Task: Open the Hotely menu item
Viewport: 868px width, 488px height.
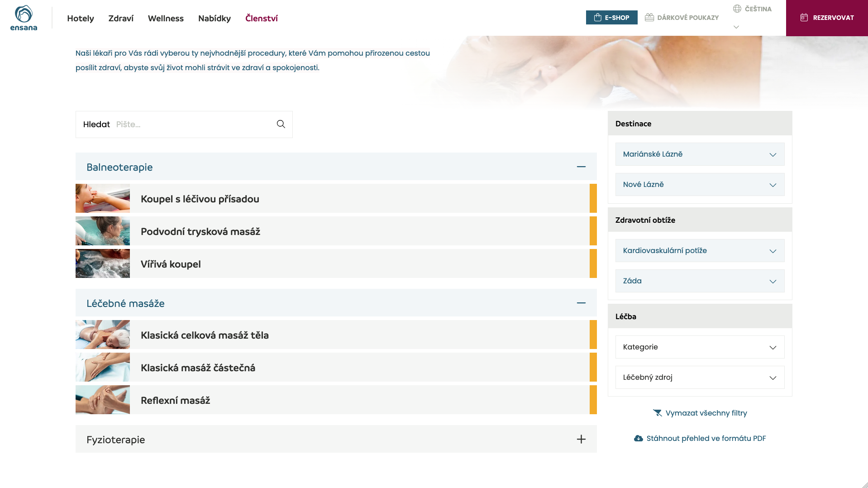Action: [81, 18]
